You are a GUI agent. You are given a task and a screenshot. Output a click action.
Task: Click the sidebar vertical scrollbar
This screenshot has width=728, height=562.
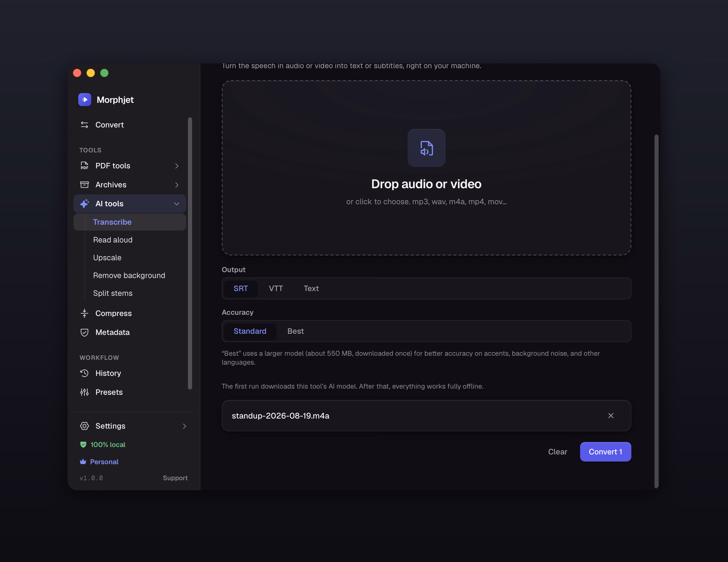coord(190,253)
